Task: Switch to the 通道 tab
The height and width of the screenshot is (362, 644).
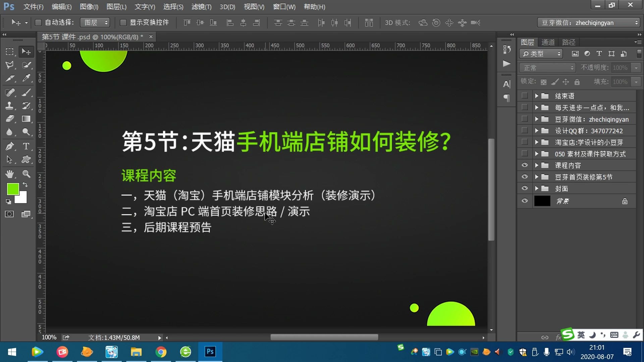Action: pyautogui.click(x=548, y=42)
